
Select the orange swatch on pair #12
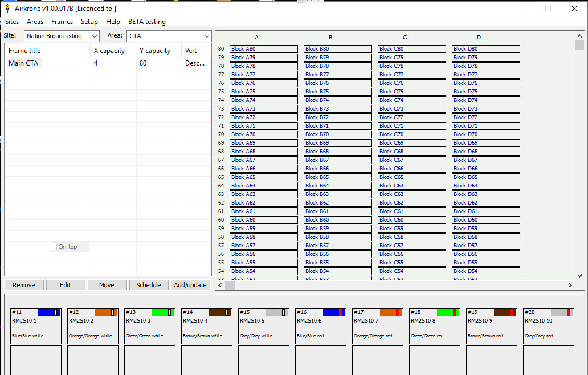(x=105, y=313)
